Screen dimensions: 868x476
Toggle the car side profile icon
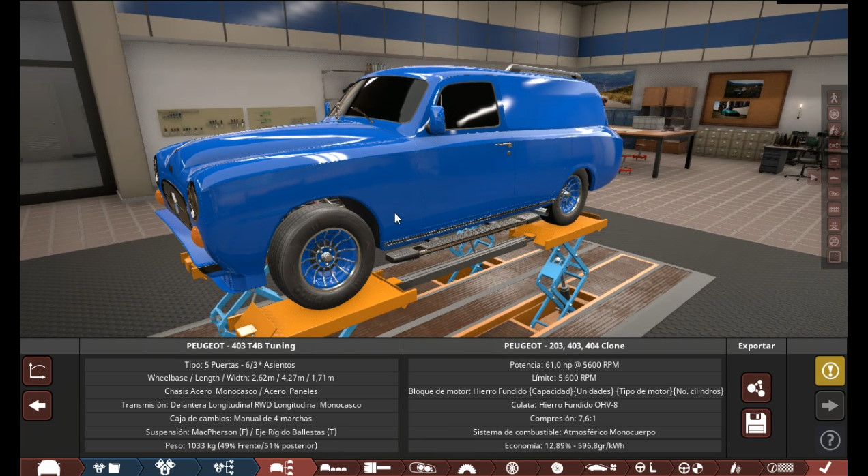(x=834, y=177)
